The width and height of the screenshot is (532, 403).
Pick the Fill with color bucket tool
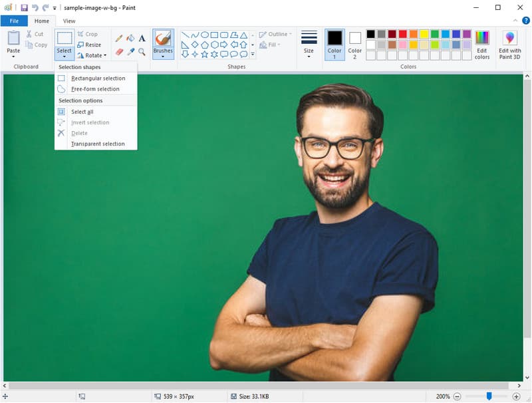(130, 38)
